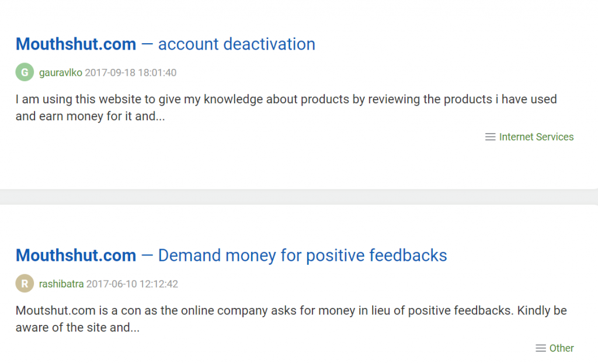Click the hamburger icon in the first complaint footer
Screen dimensions: 598x364
click(490, 136)
